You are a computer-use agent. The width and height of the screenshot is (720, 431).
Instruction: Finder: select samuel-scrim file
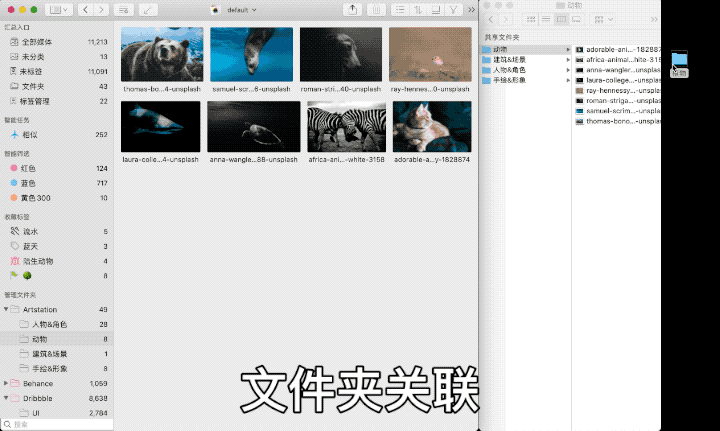coord(618,111)
